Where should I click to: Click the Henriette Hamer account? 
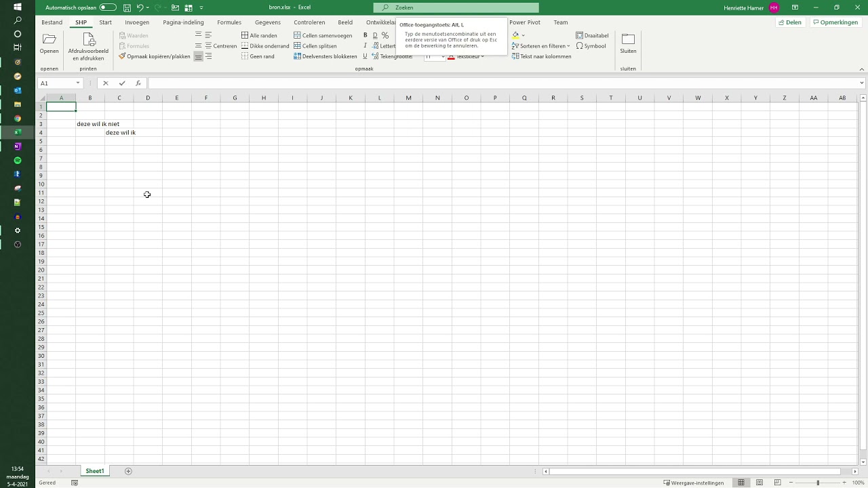[x=753, y=7]
